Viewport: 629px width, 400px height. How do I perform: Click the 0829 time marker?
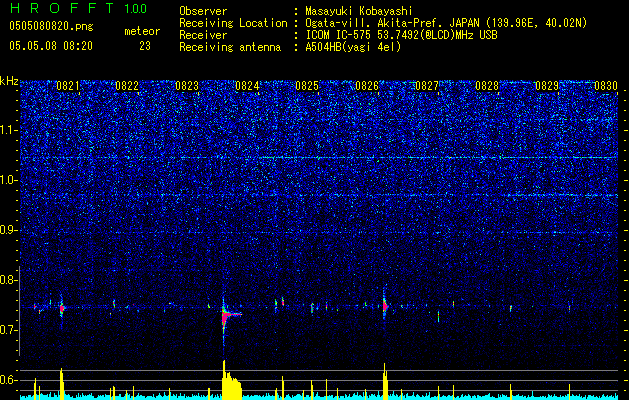point(547,86)
